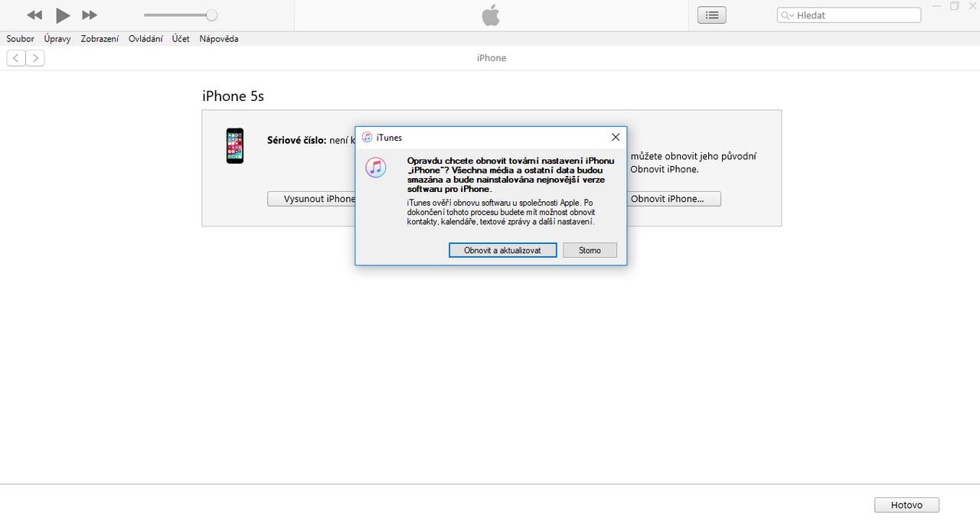The height and width of the screenshot is (524, 980).
Task: Click the iPhone 5s device image
Action: pyautogui.click(x=235, y=145)
